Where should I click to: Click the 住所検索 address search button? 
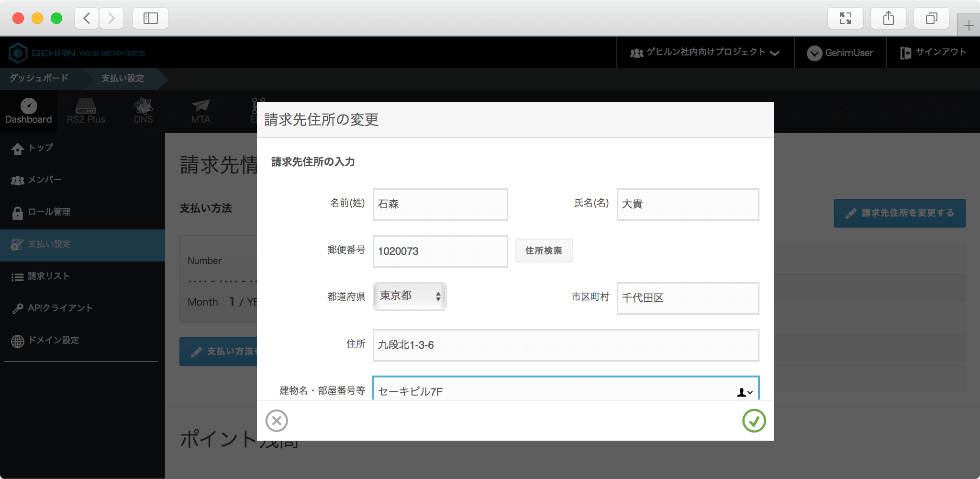pos(544,251)
